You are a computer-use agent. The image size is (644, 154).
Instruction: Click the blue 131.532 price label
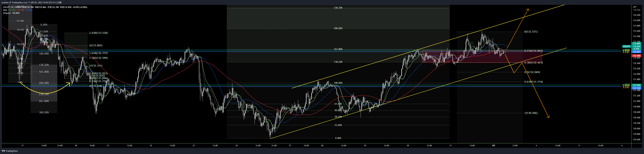(636, 88)
